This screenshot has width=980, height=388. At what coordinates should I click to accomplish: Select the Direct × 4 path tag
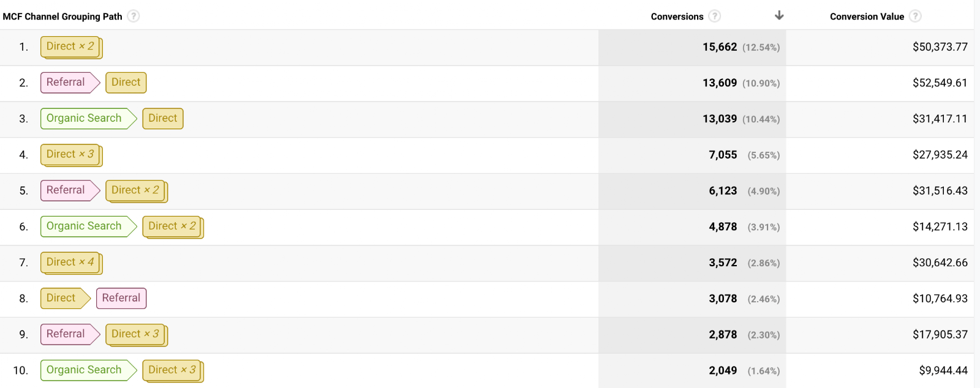tap(71, 263)
